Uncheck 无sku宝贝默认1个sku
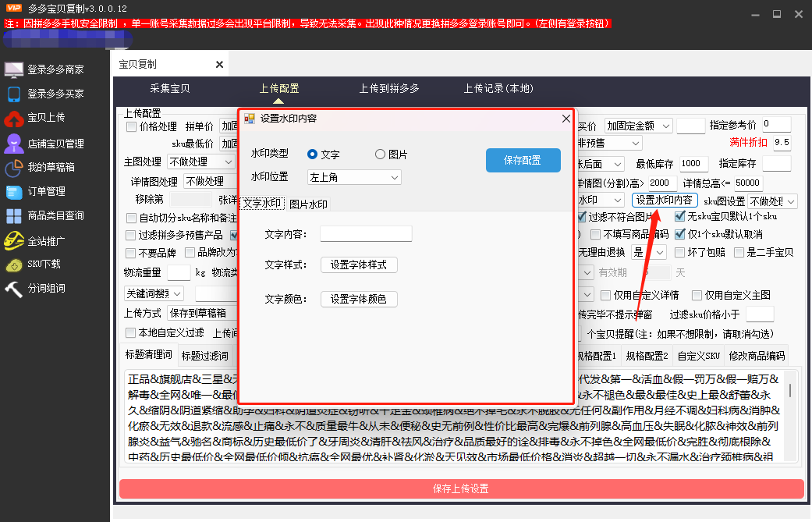Viewport: 812px width, 522px height. (680, 216)
